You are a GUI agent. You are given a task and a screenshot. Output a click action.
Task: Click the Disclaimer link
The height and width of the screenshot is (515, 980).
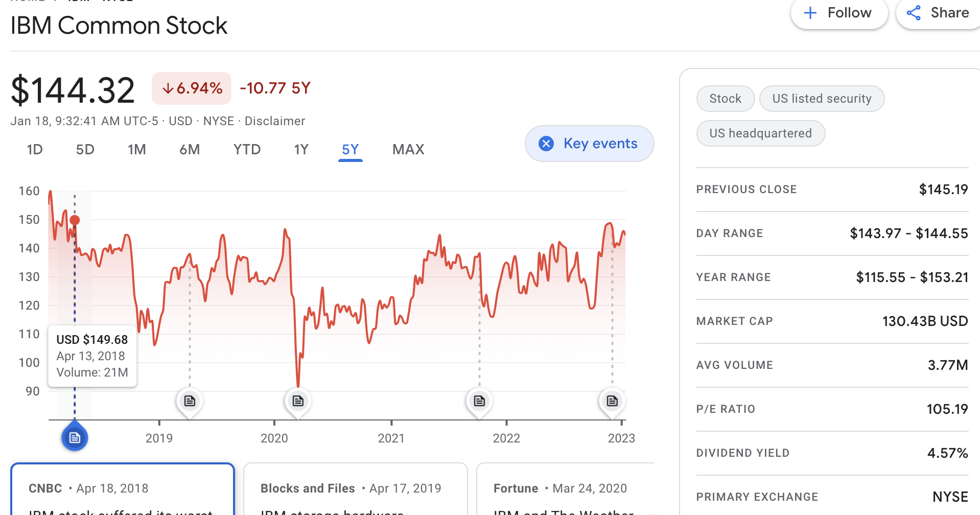pyautogui.click(x=275, y=121)
